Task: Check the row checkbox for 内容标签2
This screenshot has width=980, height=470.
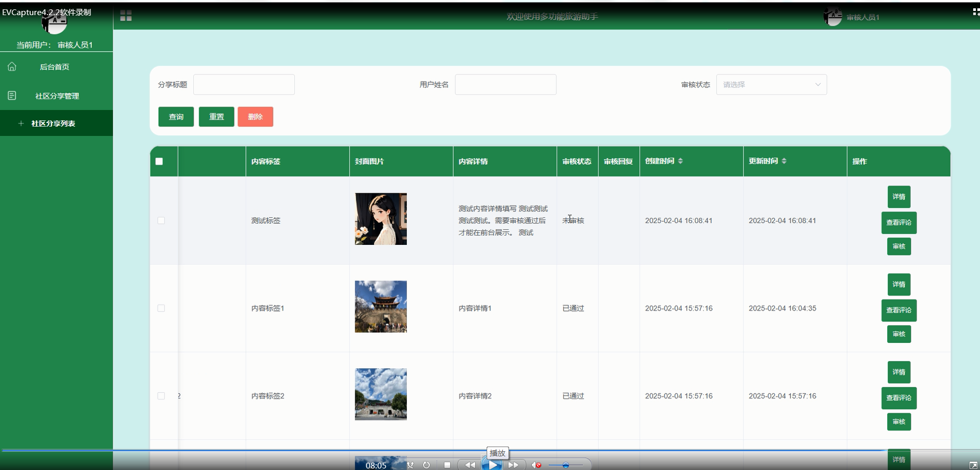Action: coord(161,395)
